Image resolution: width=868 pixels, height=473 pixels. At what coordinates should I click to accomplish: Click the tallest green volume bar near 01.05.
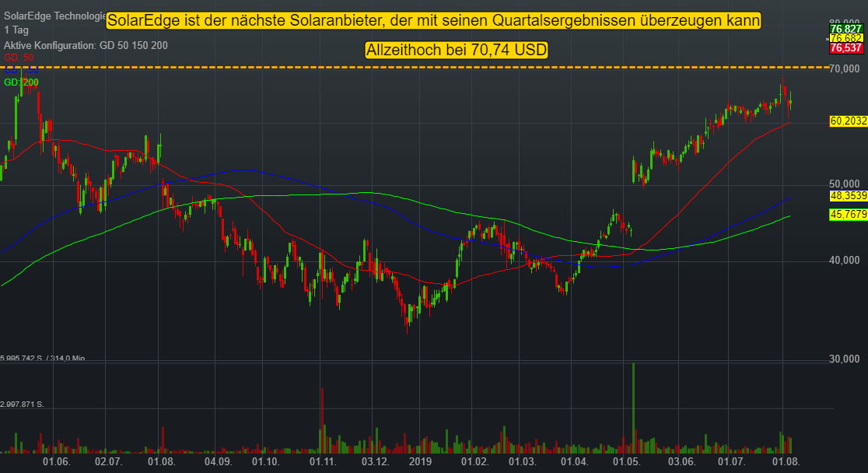pos(633,408)
